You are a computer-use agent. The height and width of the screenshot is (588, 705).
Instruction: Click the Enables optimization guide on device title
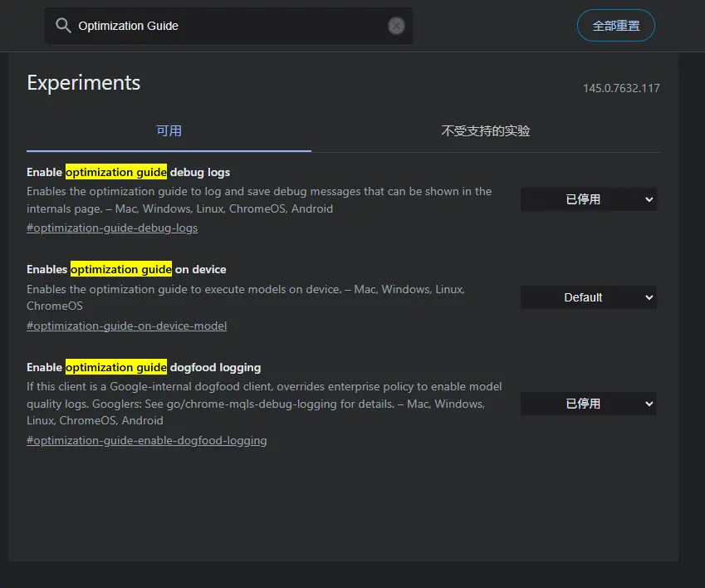(125, 269)
